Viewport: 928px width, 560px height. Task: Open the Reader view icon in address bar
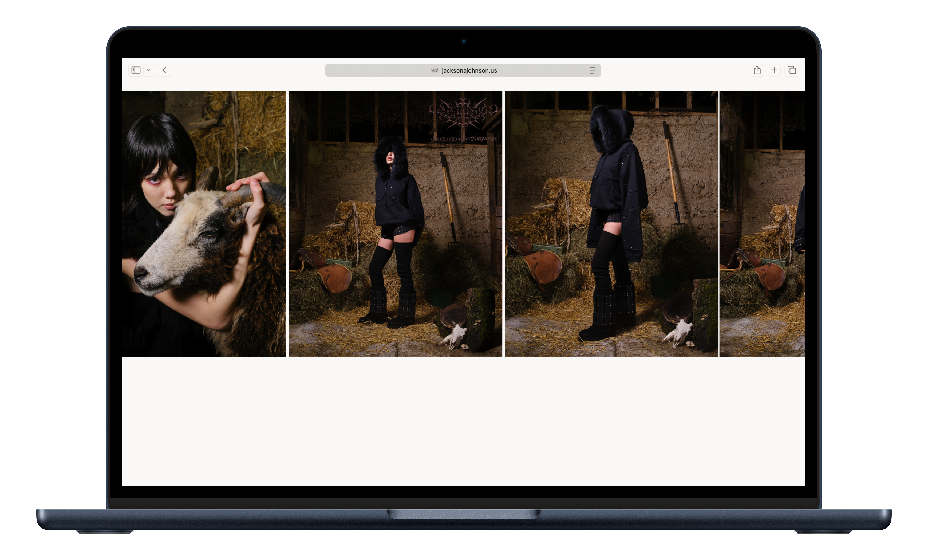click(592, 70)
